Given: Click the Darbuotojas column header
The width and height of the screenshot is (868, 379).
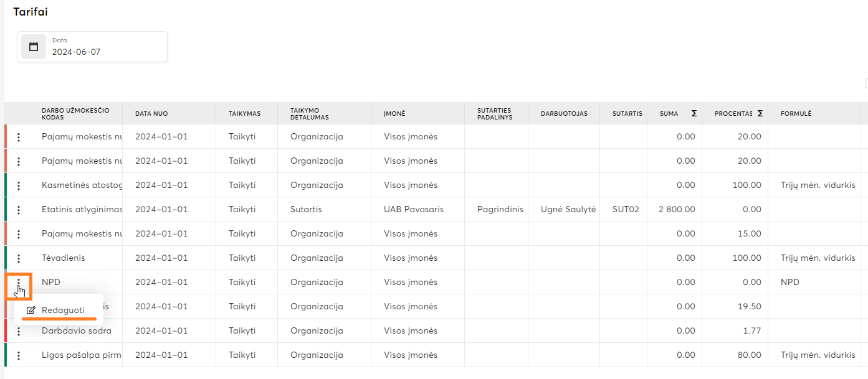Looking at the screenshot, I should coord(564,113).
